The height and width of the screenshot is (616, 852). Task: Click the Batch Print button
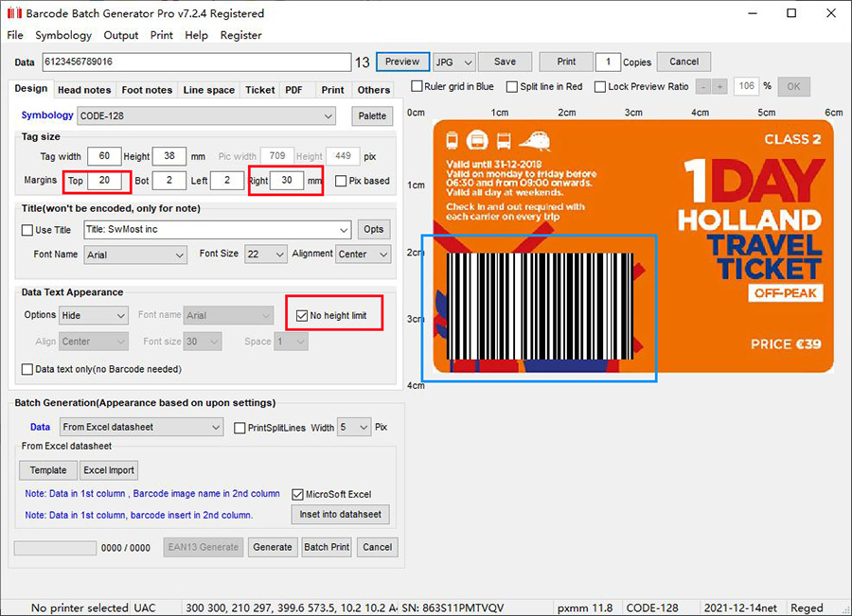(328, 547)
